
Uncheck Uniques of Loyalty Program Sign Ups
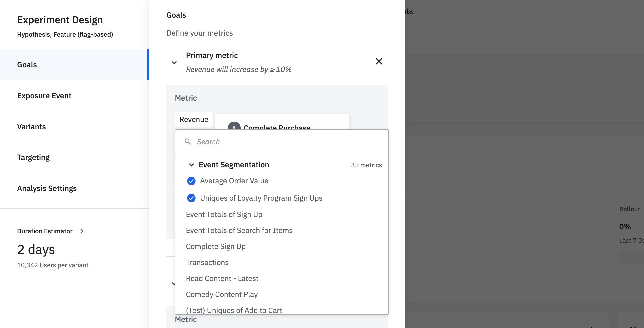(x=191, y=198)
